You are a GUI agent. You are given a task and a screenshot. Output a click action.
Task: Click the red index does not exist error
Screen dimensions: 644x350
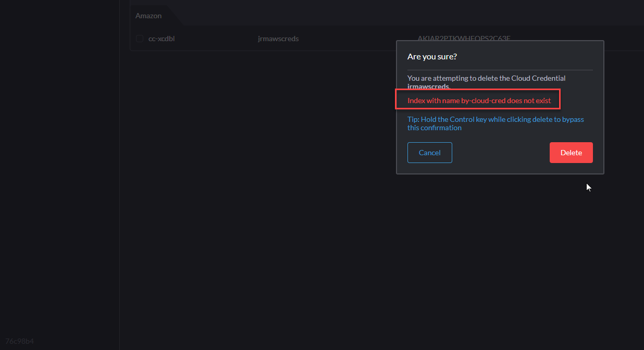click(x=478, y=100)
